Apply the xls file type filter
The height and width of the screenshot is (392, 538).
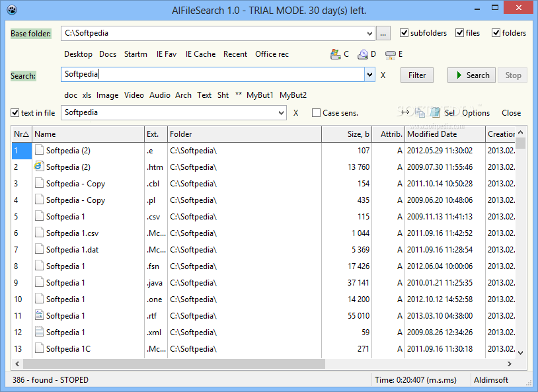click(87, 95)
